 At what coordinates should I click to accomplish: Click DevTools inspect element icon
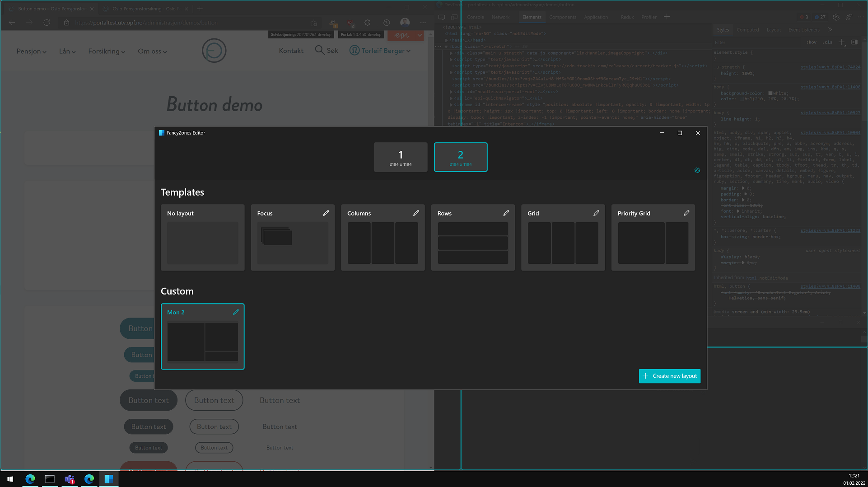442,17
